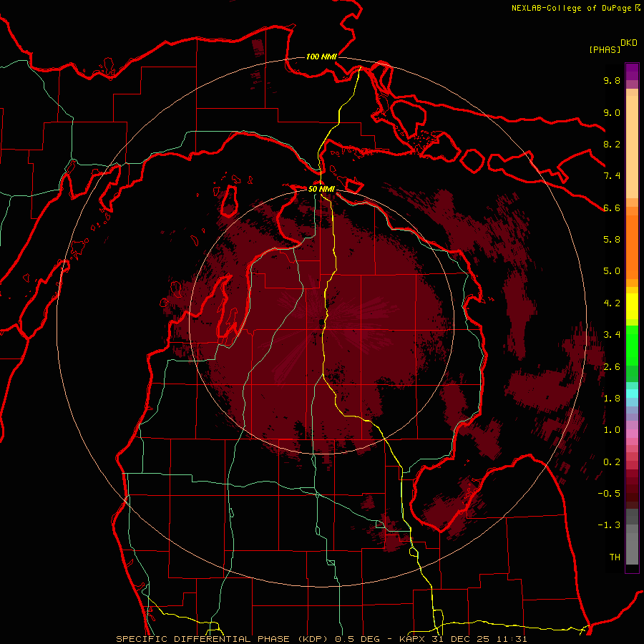Screen dimensions: 644x644
Task: Pick the cyan swatch on the color scale
Action: (632, 394)
